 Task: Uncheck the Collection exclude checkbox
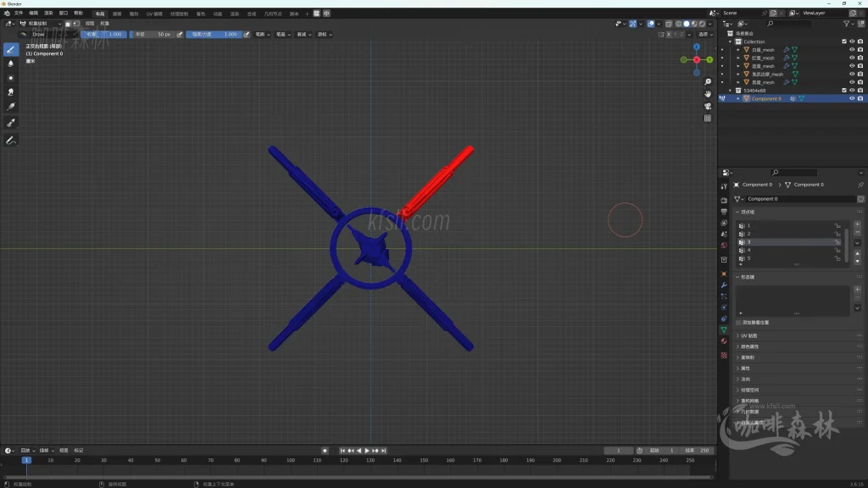pos(843,42)
